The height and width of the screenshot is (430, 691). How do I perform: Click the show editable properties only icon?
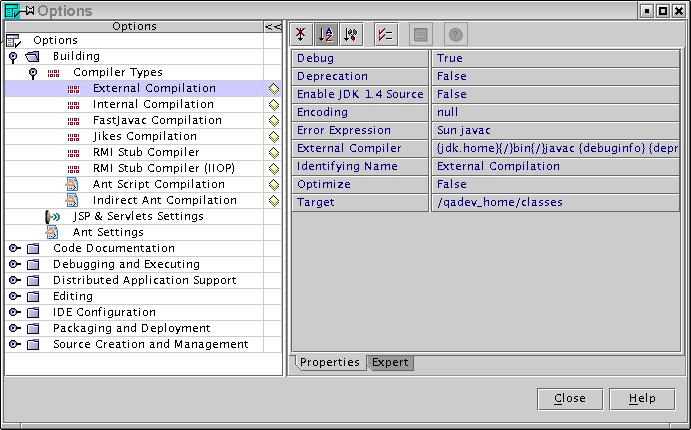(385, 34)
